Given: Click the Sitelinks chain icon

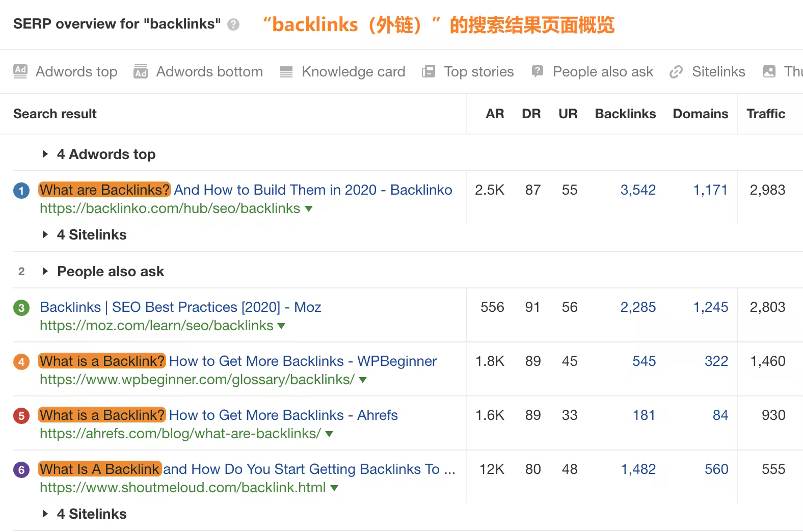Looking at the screenshot, I should 676,72.
